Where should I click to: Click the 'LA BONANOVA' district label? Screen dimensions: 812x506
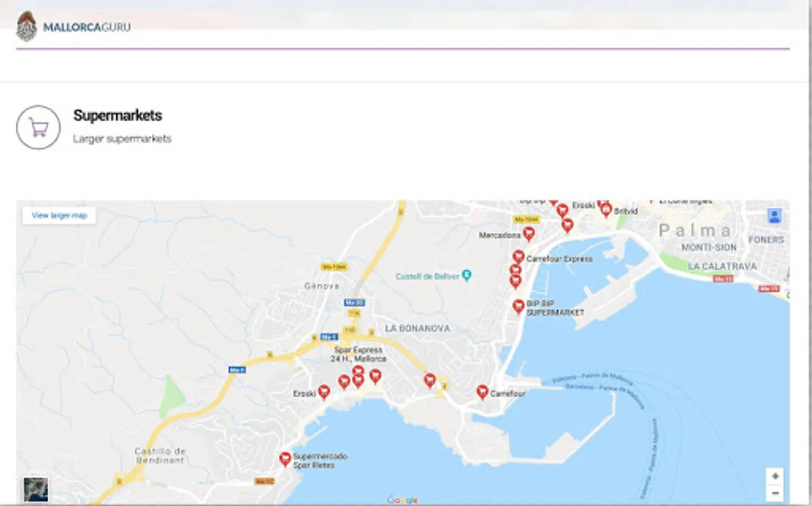(418, 328)
